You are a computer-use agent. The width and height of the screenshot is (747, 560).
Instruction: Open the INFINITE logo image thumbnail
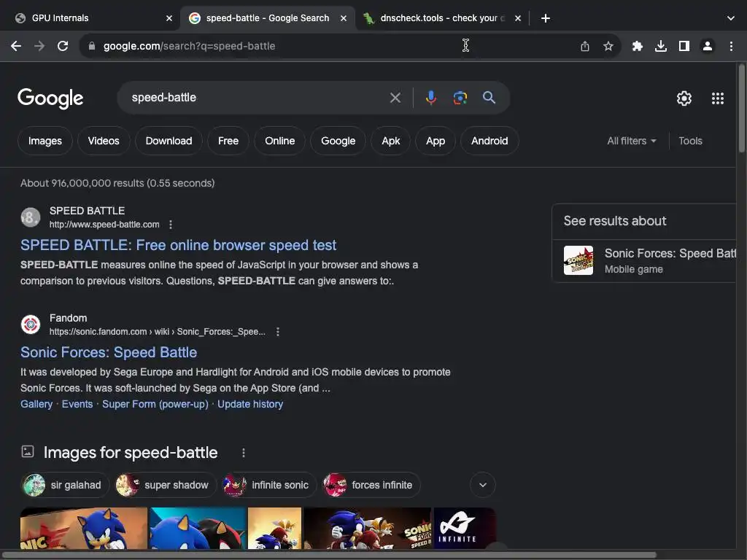(465, 528)
